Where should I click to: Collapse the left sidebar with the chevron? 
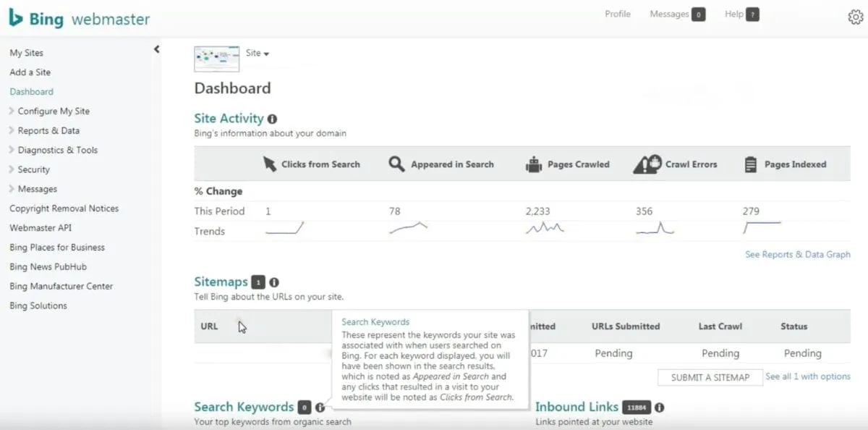click(x=156, y=49)
